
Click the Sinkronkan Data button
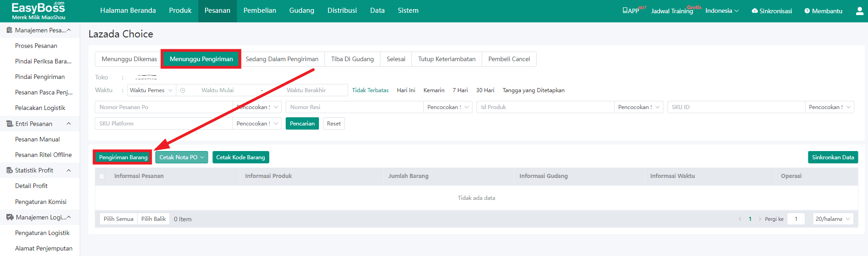[x=833, y=157]
